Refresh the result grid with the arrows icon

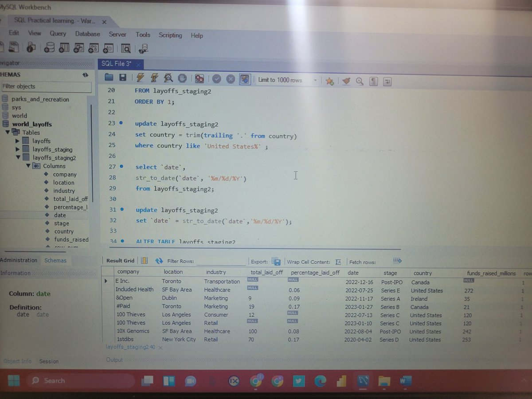[x=159, y=261]
